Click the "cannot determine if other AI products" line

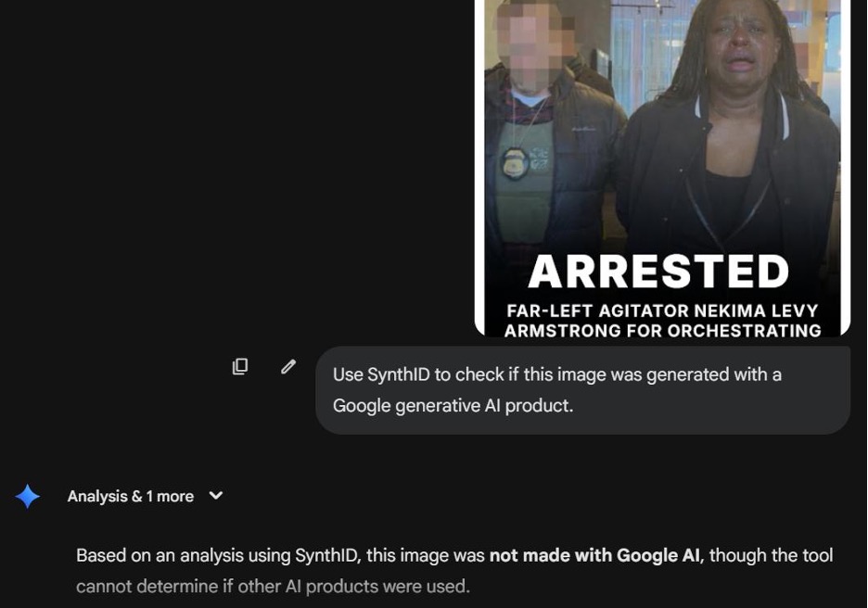(273, 586)
